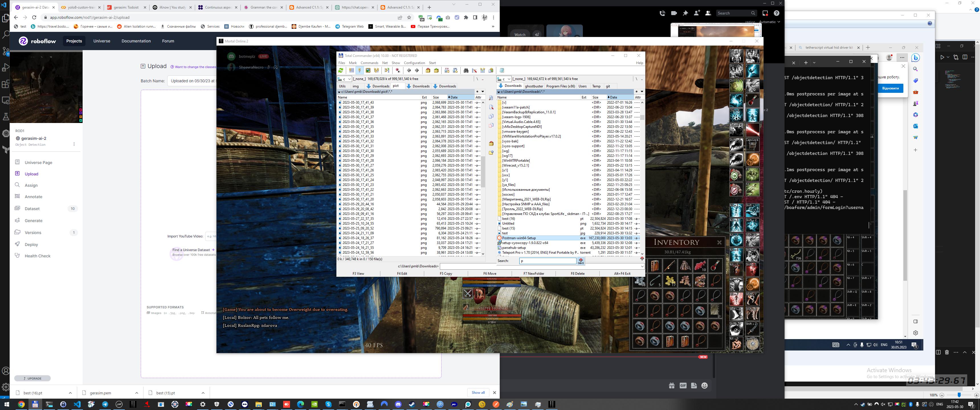Image resolution: width=980 pixels, height=410 pixels.
Task: Click the multi-rename tool icon
Action: click(x=474, y=70)
